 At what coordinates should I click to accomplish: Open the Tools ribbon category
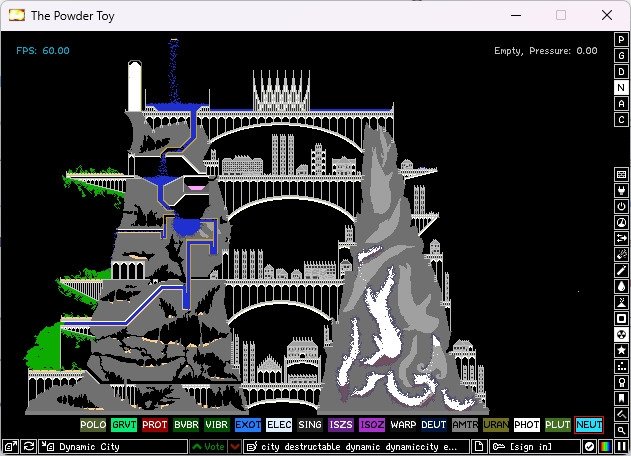(621, 382)
